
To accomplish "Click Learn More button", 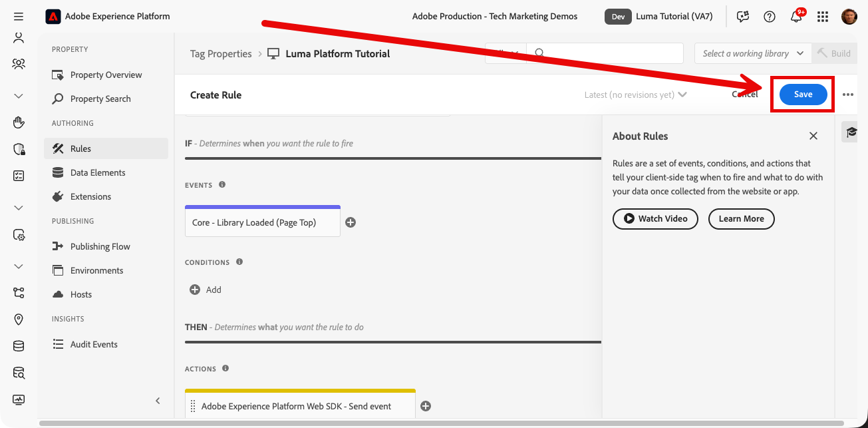I will point(742,218).
